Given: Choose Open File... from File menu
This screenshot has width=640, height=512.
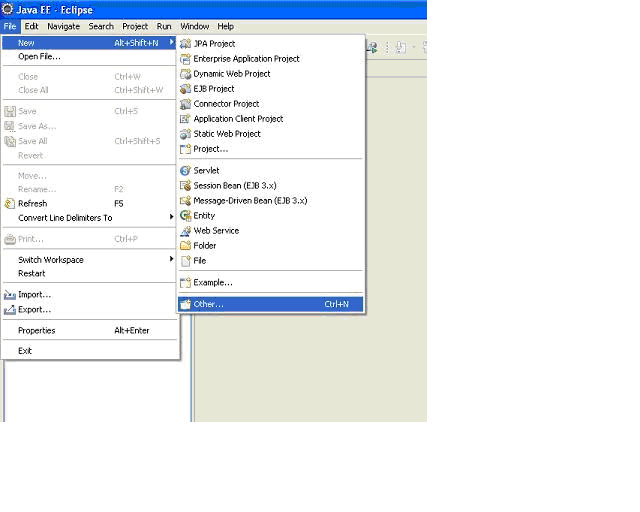Looking at the screenshot, I should pos(90,57).
